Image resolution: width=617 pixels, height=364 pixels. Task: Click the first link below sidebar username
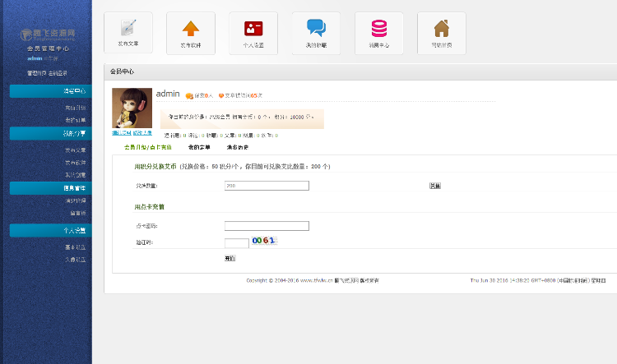coord(36,73)
